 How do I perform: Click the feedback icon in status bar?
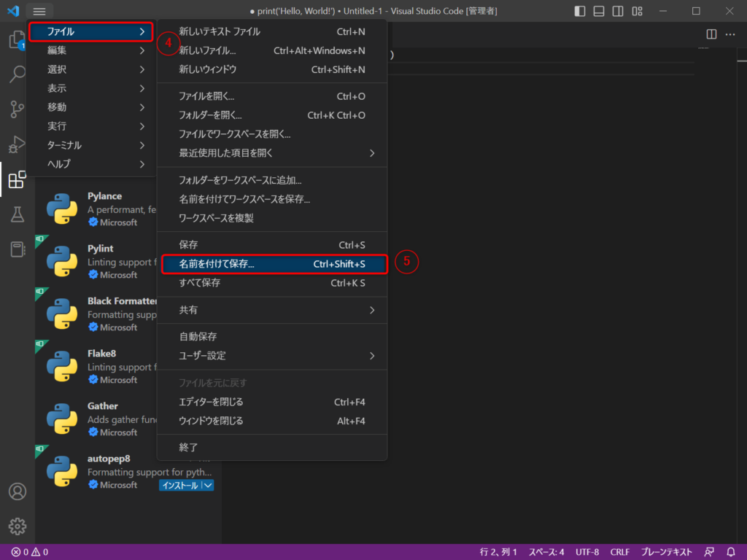[709, 552]
